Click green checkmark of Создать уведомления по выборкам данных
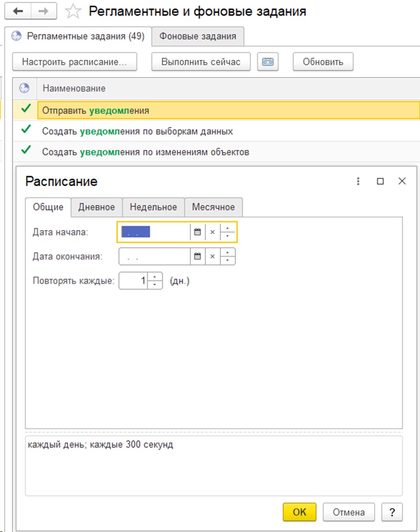Image resolution: width=420 pixels, height=532 pixels. tap(26, 129)
